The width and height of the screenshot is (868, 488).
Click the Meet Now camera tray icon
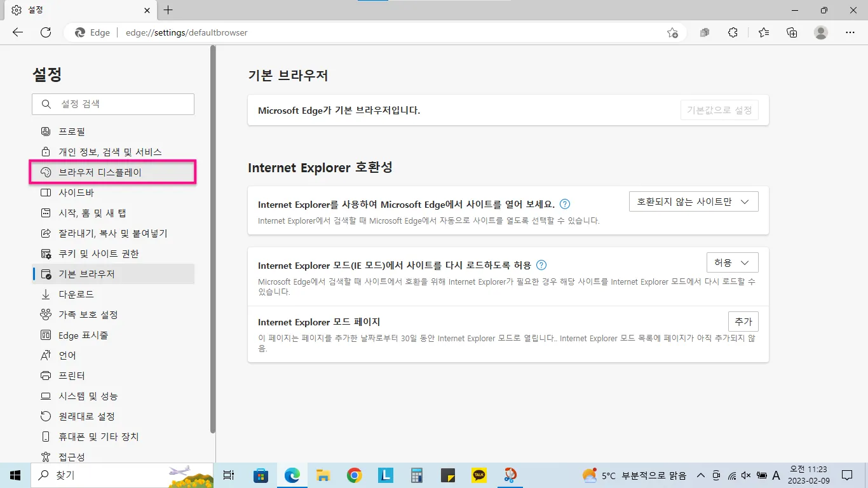pyautogui.click(x=716, y=475)
